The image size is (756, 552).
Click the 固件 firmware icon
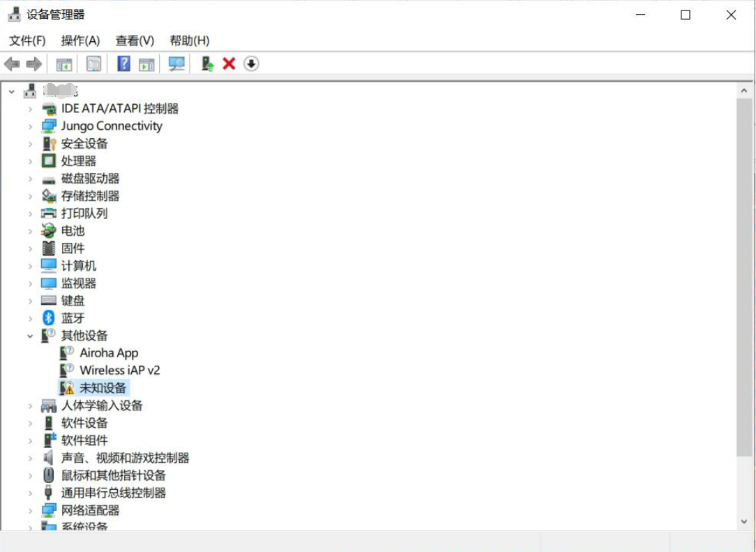(49, 248)
